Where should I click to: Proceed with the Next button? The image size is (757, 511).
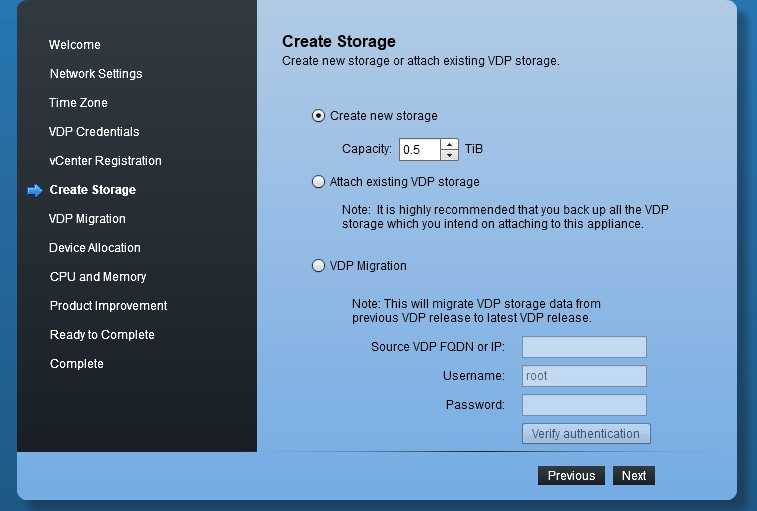coord(634,476)
